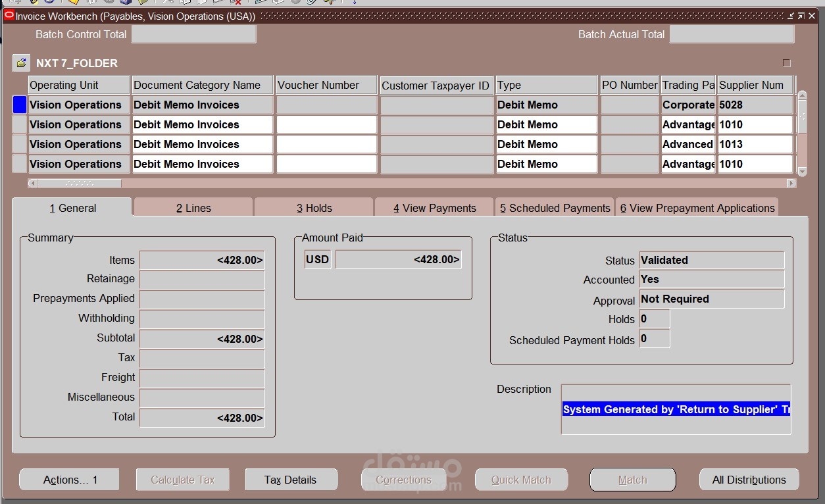The image size is (825, 504).
Task: Click the Actions... 1 button
Action: [x=70, y=480]
